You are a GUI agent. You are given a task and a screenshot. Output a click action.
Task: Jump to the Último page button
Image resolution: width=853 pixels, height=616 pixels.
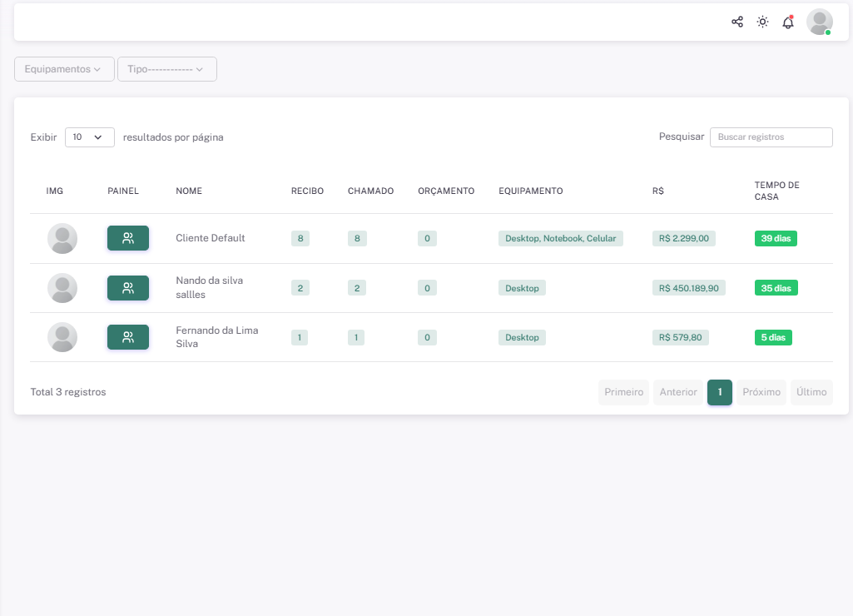(x=811, y=392)
